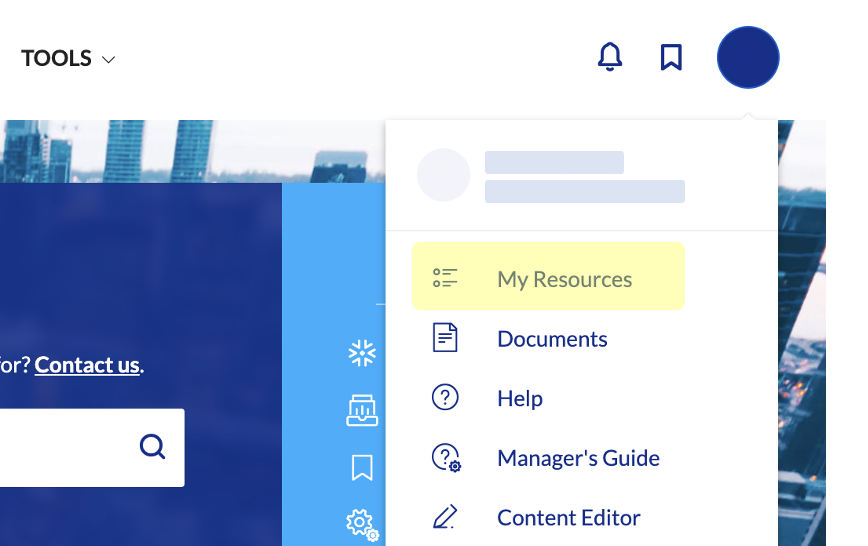The height and width of the screenshot is (546, 868).
Task: Click the Documents page icon
Action: click(445, 338)
